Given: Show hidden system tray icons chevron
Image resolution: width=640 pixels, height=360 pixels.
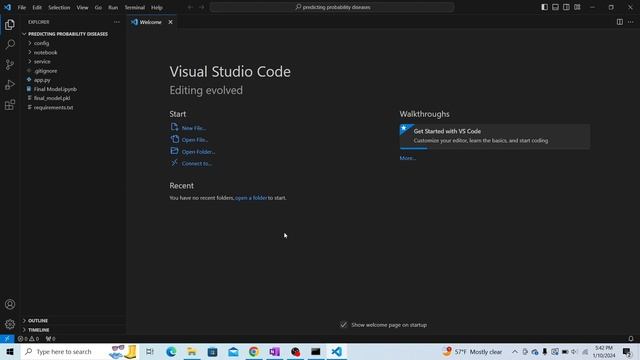Looking at the screenshot, I should click(x=515, y=351).
